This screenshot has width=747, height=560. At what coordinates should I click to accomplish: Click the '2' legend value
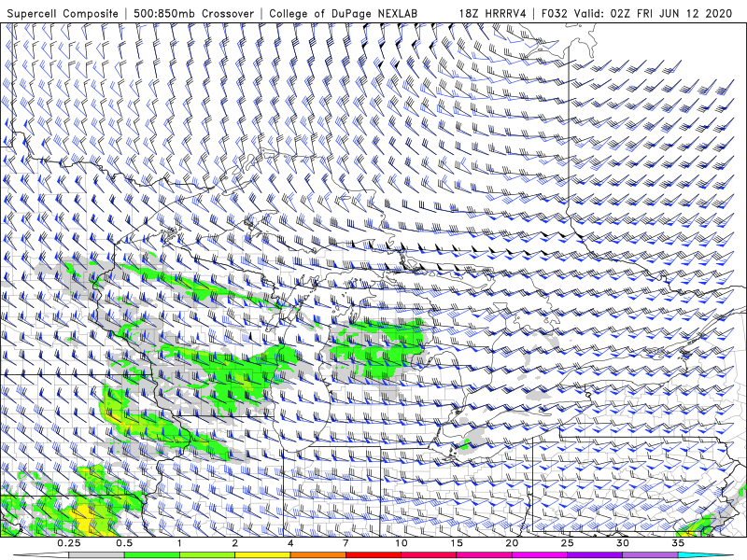tap(235, 543)
